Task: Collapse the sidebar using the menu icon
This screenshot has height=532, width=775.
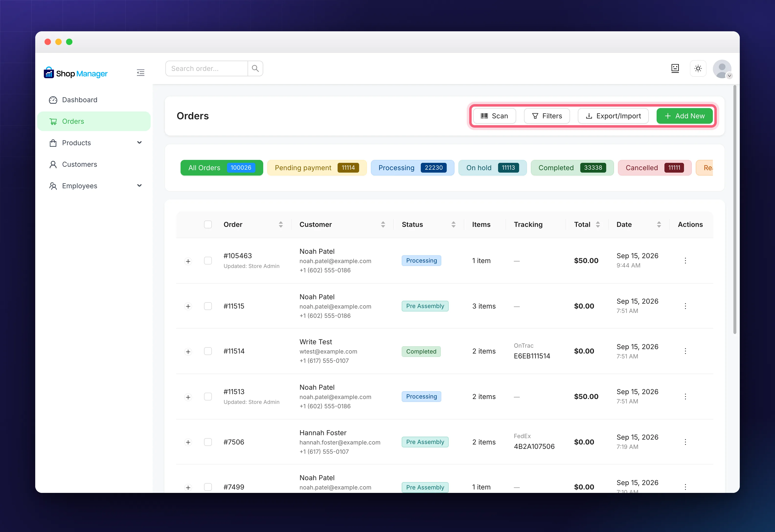Action: coord(140,73)
